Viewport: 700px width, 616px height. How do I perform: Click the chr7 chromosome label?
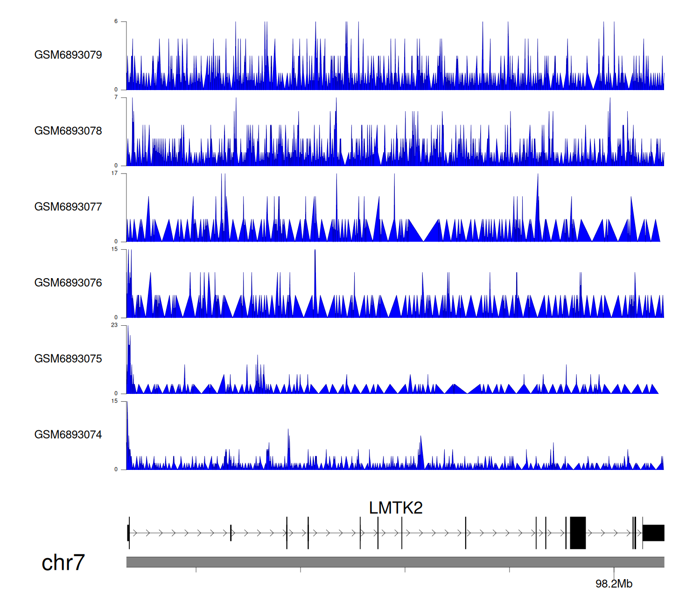tap(63, 563)
